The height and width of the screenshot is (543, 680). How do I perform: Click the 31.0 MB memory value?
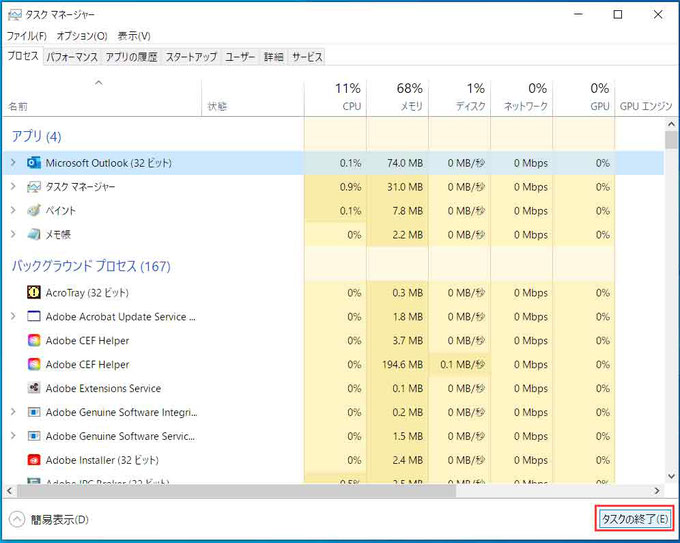405,187
